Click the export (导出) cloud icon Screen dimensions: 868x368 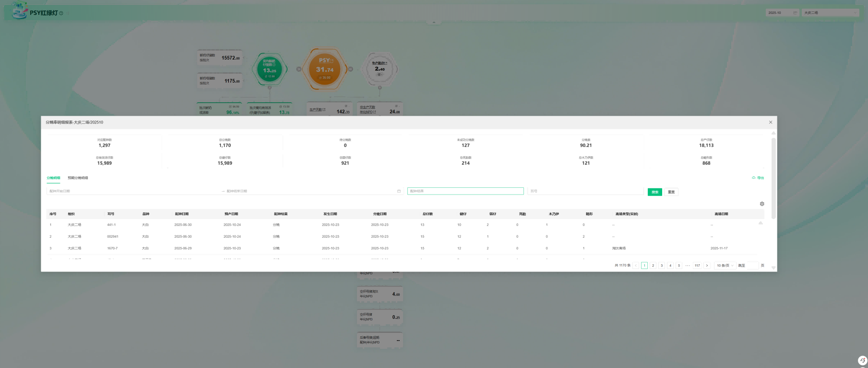[x=754, y=178]
